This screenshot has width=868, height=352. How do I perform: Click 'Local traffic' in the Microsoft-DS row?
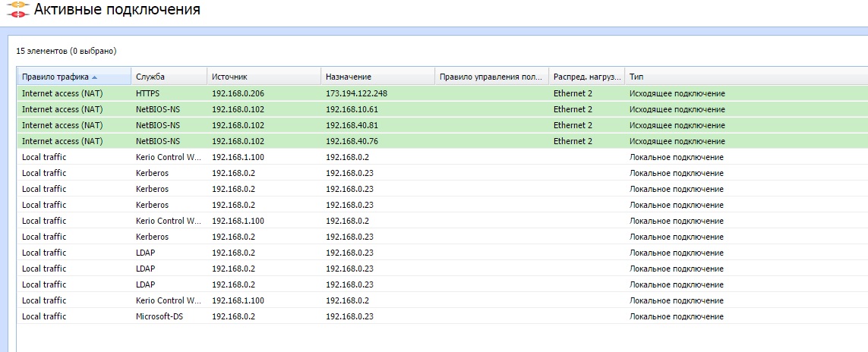coord(44,316)
